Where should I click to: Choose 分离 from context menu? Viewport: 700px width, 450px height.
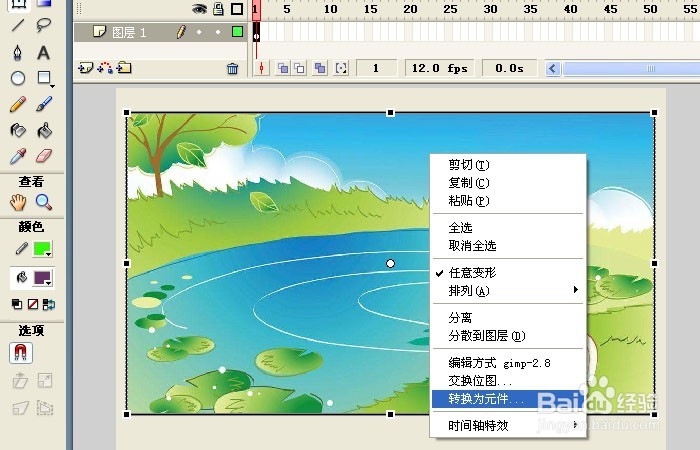(x=508, y=318)
